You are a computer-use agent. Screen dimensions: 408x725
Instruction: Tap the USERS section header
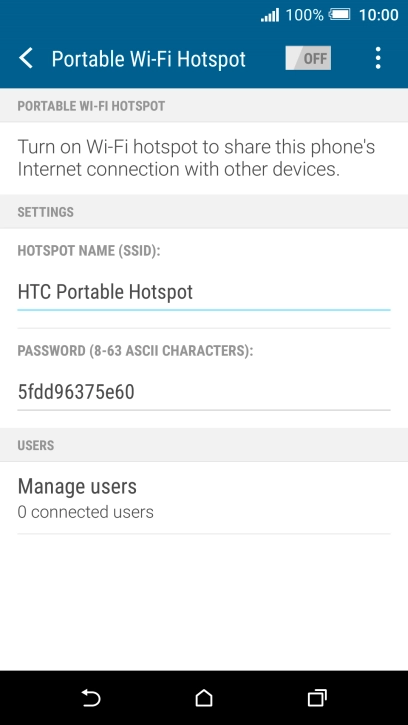[36, 445]
